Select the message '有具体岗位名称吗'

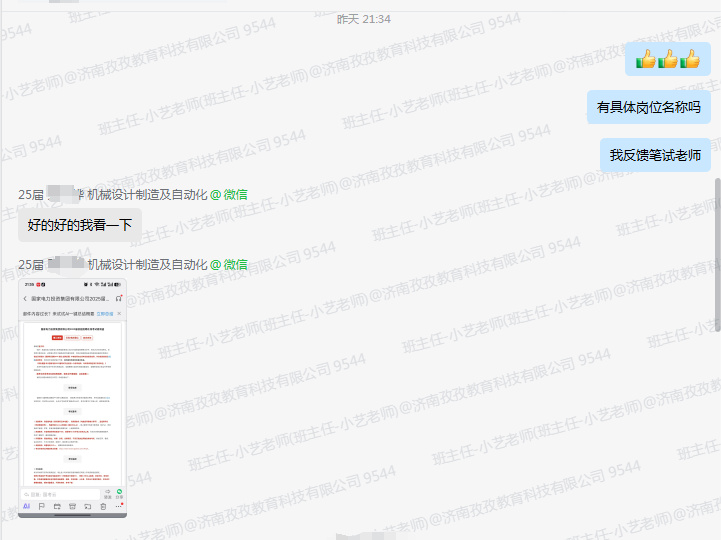pyautogui.click(x=648, y=107)
